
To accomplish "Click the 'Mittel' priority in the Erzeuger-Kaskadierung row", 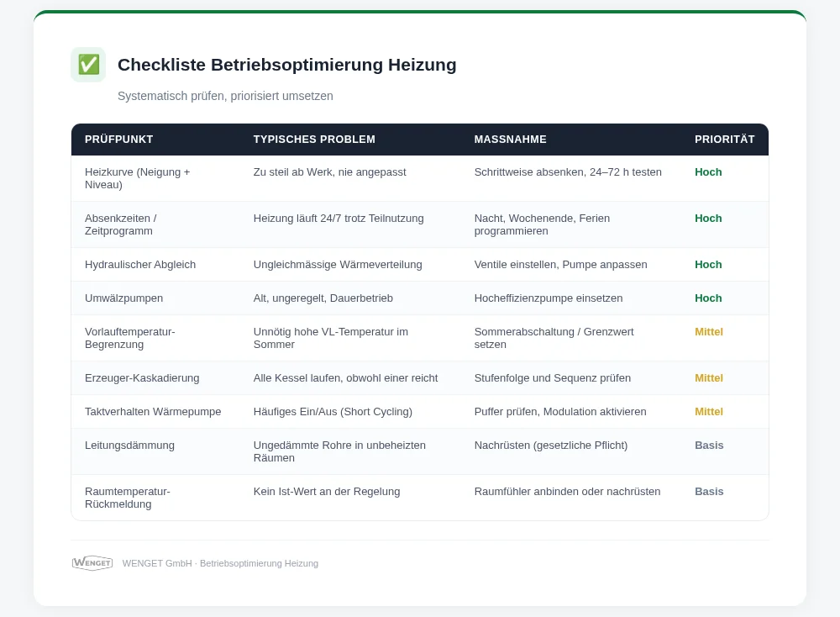I will [x=709, y=378].
